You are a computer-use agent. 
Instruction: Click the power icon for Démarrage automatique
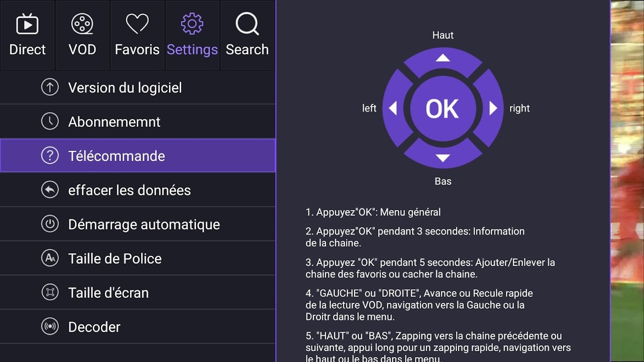(50, 224)
